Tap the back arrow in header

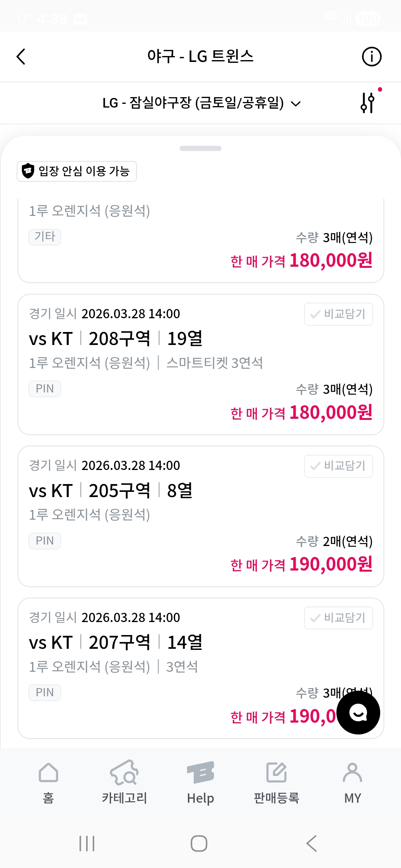(x=21, y=57)
